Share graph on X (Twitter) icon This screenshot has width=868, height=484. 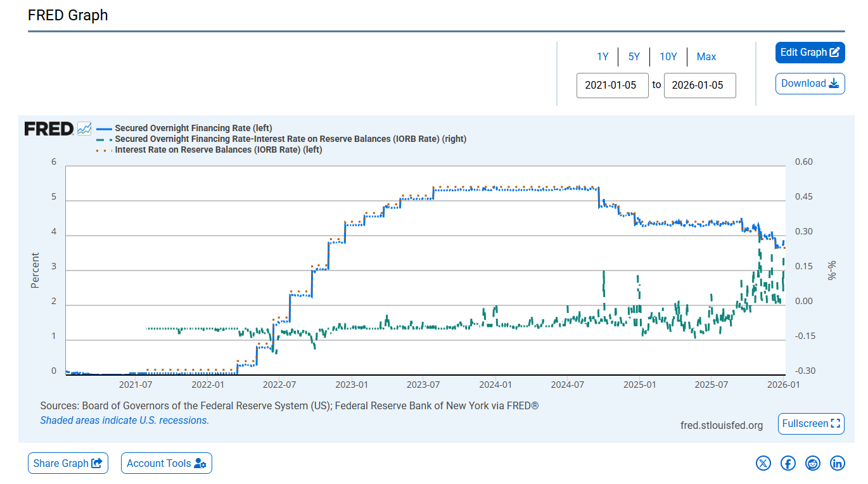763,463
